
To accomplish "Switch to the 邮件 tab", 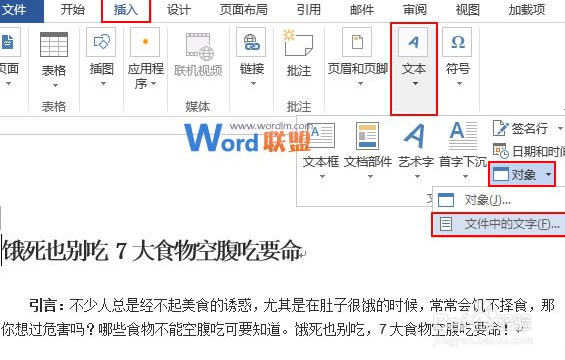I will (x=362, y=10).
